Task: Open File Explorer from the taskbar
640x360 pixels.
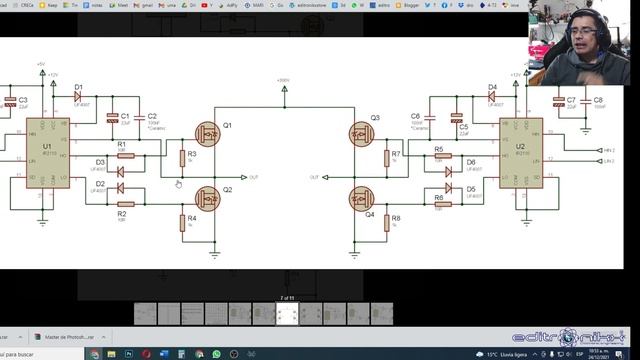Action: click(x=111, y=354)
